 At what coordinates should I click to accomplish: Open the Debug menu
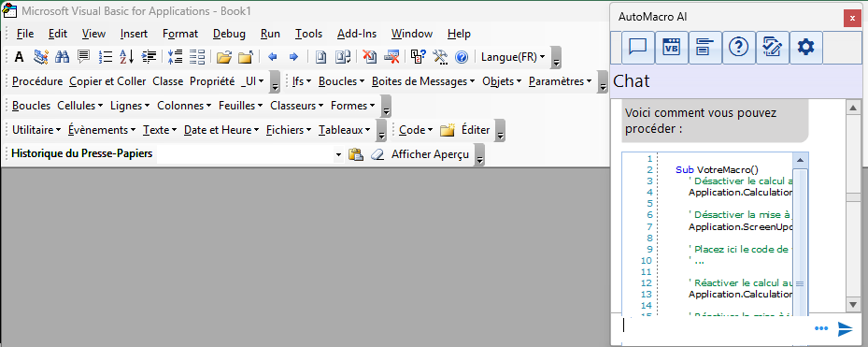[x=229, y=34]
